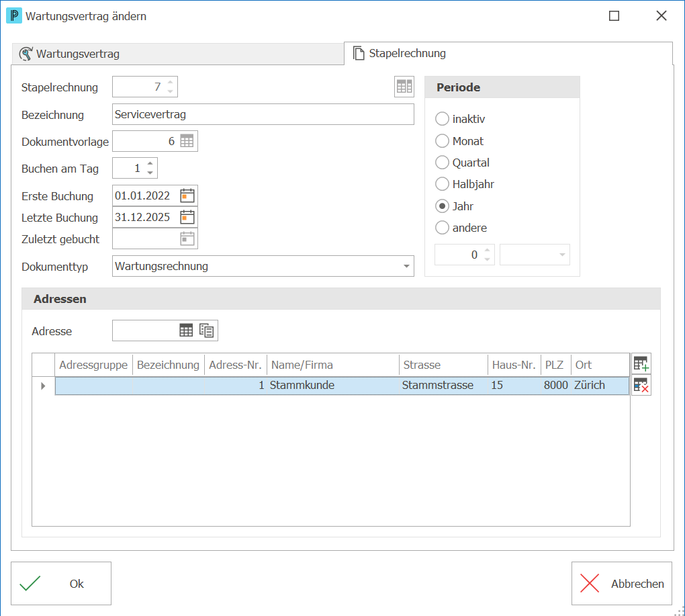685x616 pixels.
Task: Open the period unit dropdown below andere
Action: [562, 255]
